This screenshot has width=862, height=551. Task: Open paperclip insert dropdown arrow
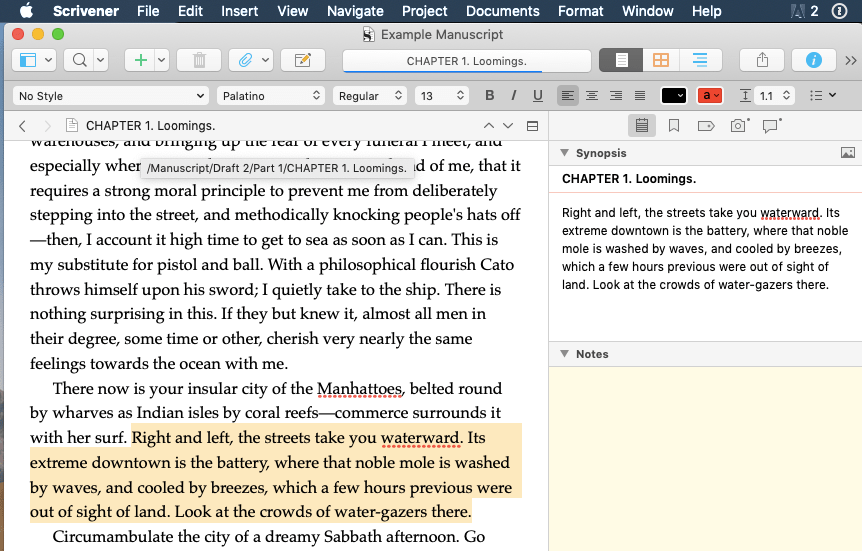[266, 60]
